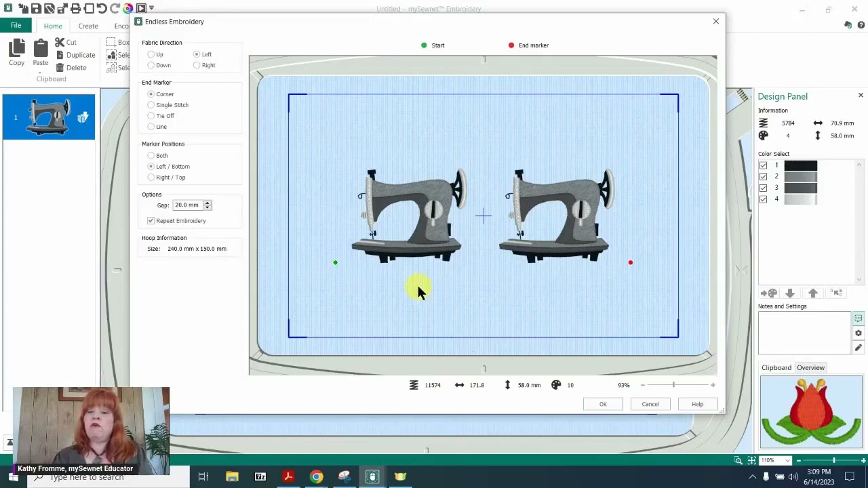This screenshot has width=868, height=488.
Task: Open the Create ribbon tab
Action: pos(88,26)
